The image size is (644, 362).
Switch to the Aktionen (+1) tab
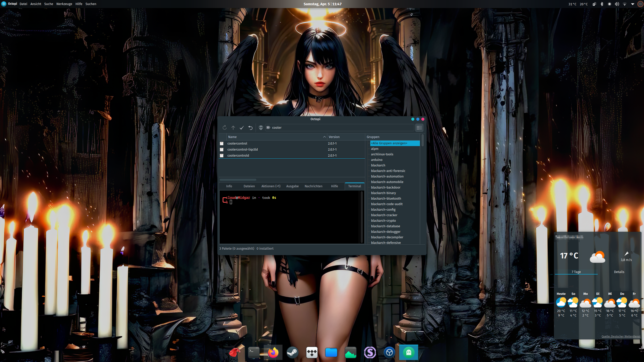pyautogui.click(x=271, y=186)
